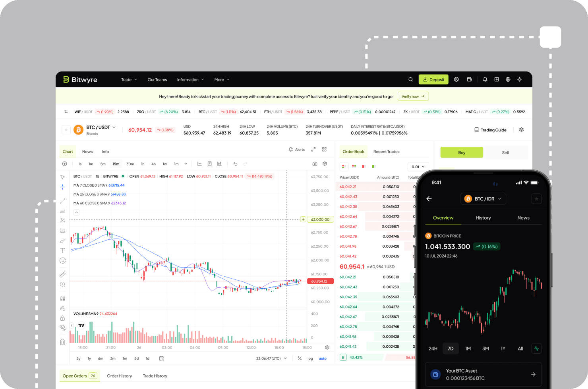
Task: Open BTC/USDT pair selector dropdown
Action: (x=101, y=127)
